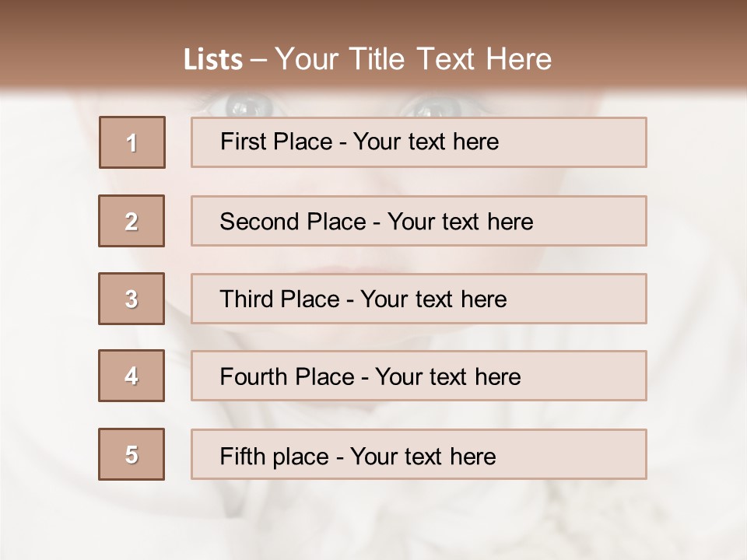Select the number 4 square
Screen dimensions: 747x560
[132, 376]
